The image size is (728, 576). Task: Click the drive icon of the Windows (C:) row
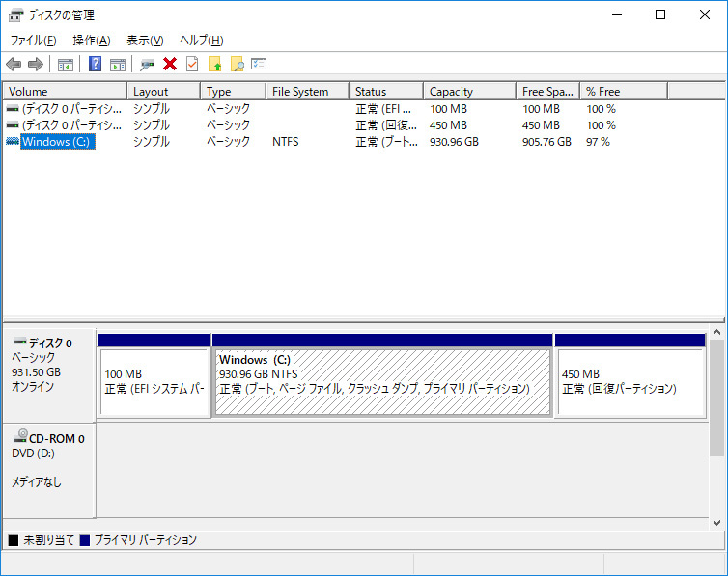tap(13, 142)
